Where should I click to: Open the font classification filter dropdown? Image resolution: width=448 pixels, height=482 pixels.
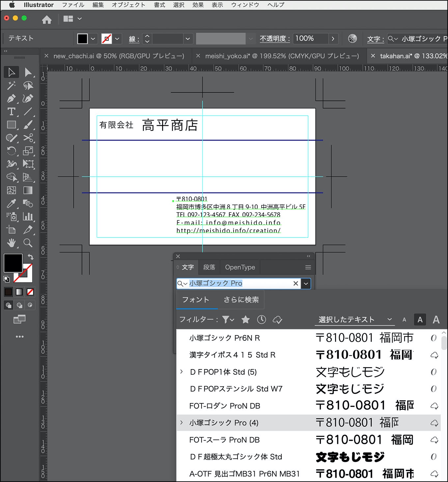pos(228,319)
